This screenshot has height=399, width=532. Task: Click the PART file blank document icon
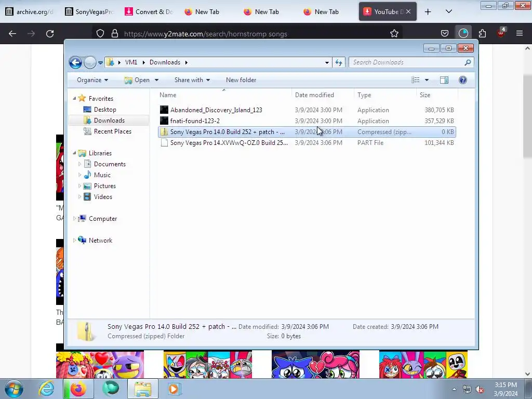pyautogui.click(x=164, y=143)
